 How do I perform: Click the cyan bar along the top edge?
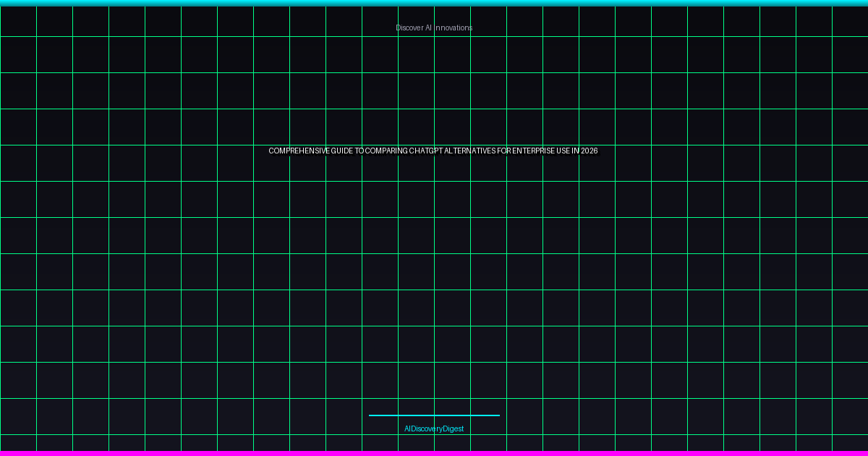(x=434, y=2)
